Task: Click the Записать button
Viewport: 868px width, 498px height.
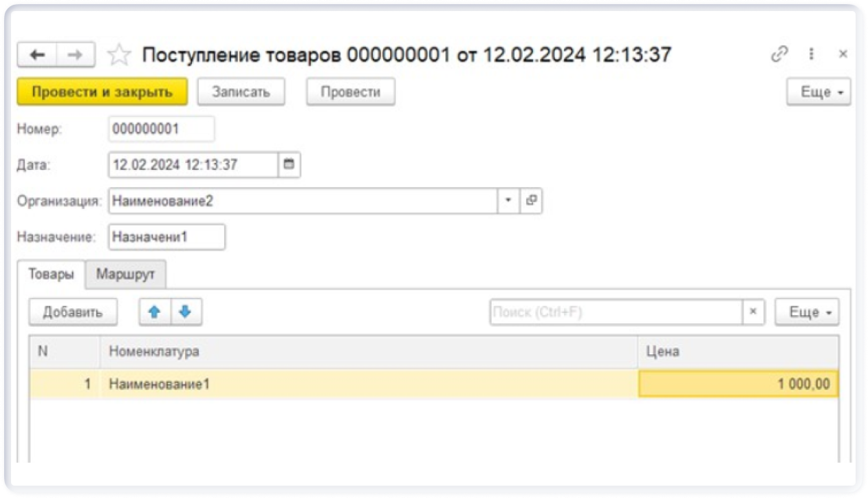Action: 241,92
